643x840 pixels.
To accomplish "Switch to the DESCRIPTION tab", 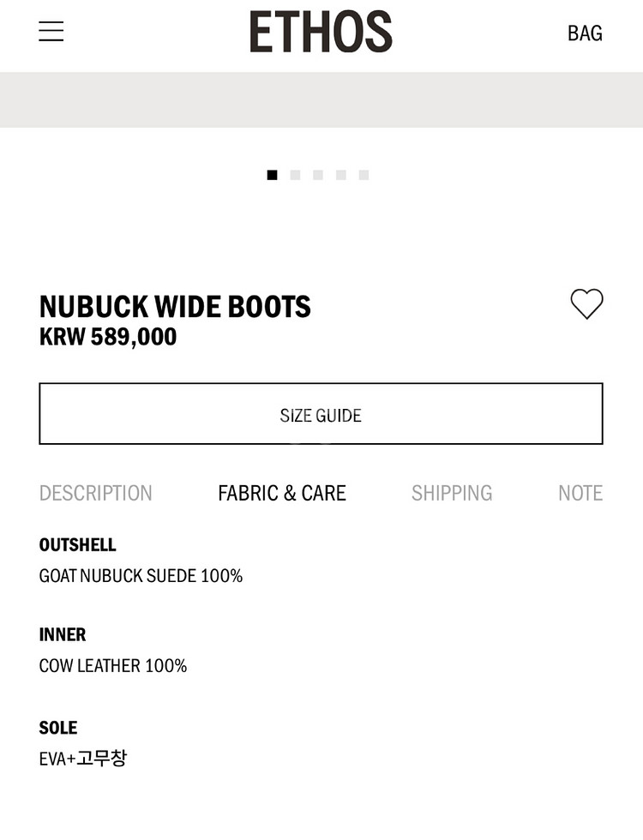I will 96,493.
